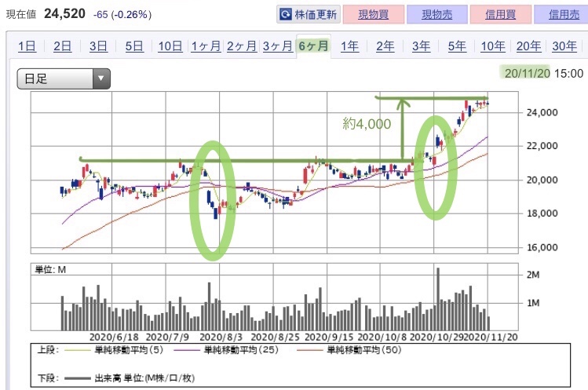Click the 信用買 button
Image resolution: width=588 pixels, height=390 pixels.
[500, 15]
